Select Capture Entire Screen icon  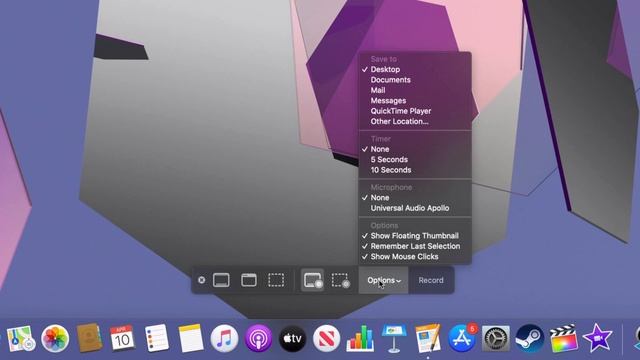click(x=221, y=280)
